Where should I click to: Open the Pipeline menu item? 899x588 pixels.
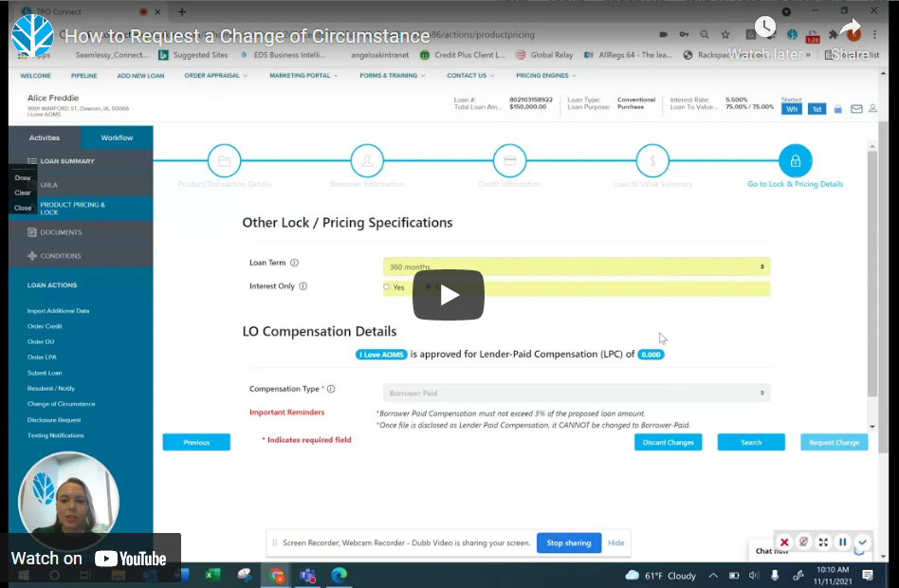pyautogui.click(x=83, y=76)
